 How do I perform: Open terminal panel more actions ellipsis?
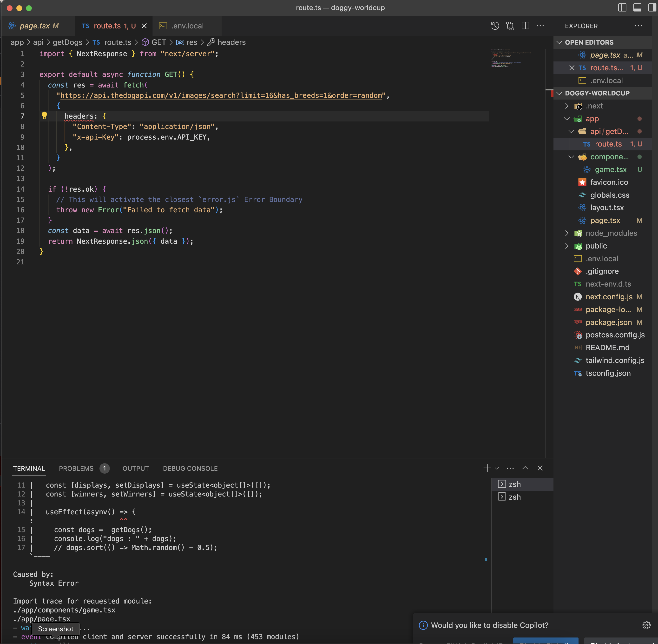click(510, 468)
